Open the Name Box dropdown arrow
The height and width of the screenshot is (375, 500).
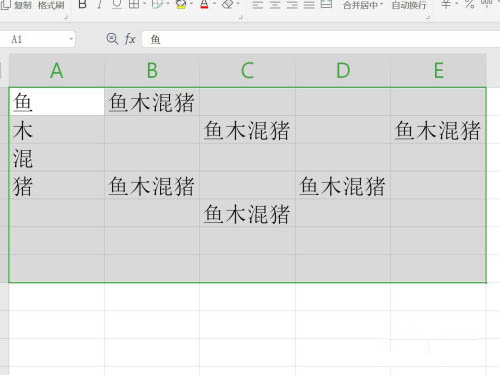click(71, 39)
